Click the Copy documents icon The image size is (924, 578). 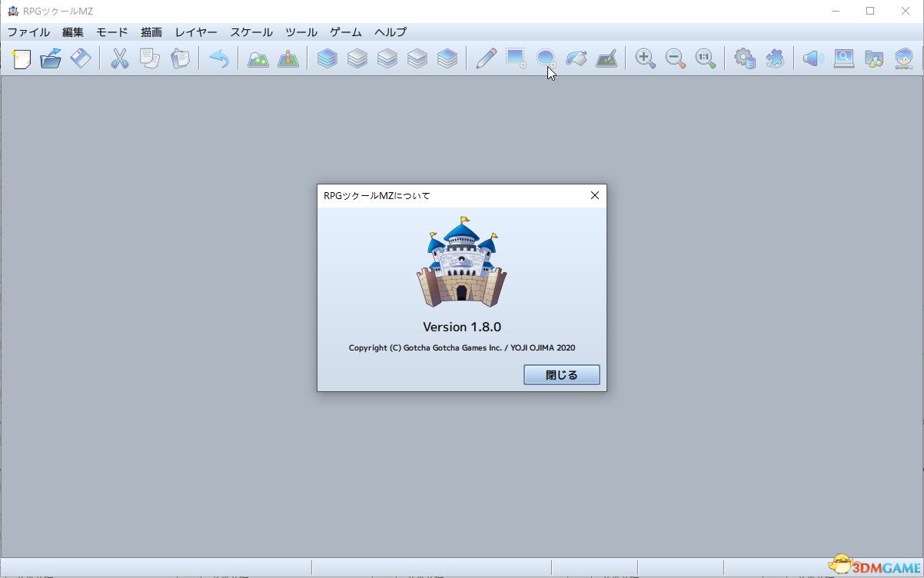[x=150, y=58]
